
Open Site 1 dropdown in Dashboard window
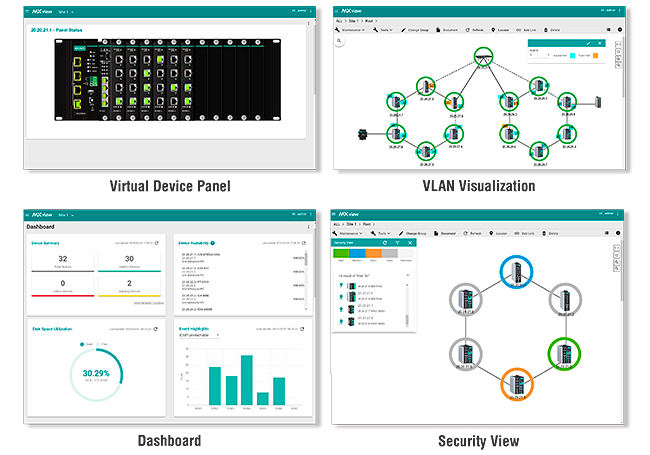click(66, 215)
